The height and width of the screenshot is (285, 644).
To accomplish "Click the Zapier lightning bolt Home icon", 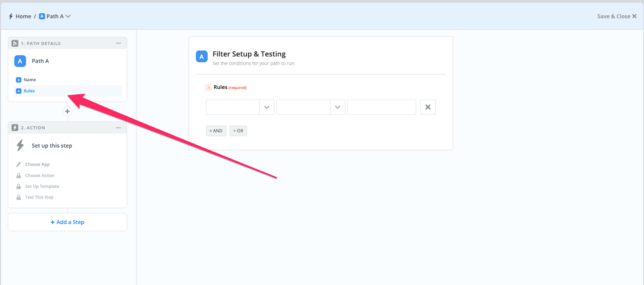I will coord(11,16).
